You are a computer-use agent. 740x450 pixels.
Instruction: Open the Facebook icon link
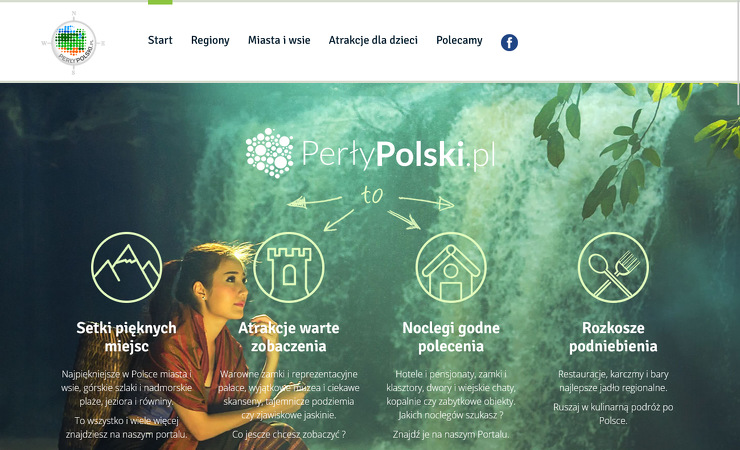509,42
